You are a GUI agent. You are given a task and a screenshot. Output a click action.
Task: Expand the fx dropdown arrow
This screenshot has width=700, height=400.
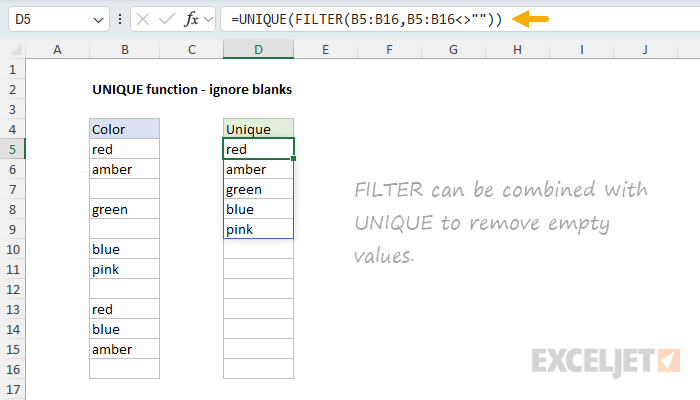tap(208, 20)
